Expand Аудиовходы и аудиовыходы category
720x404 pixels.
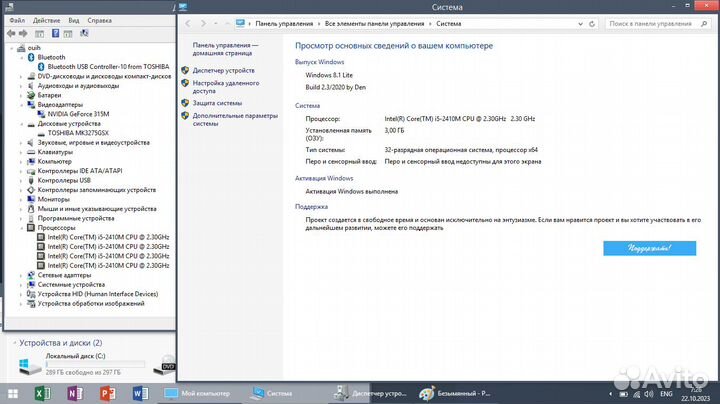(21, 86)
